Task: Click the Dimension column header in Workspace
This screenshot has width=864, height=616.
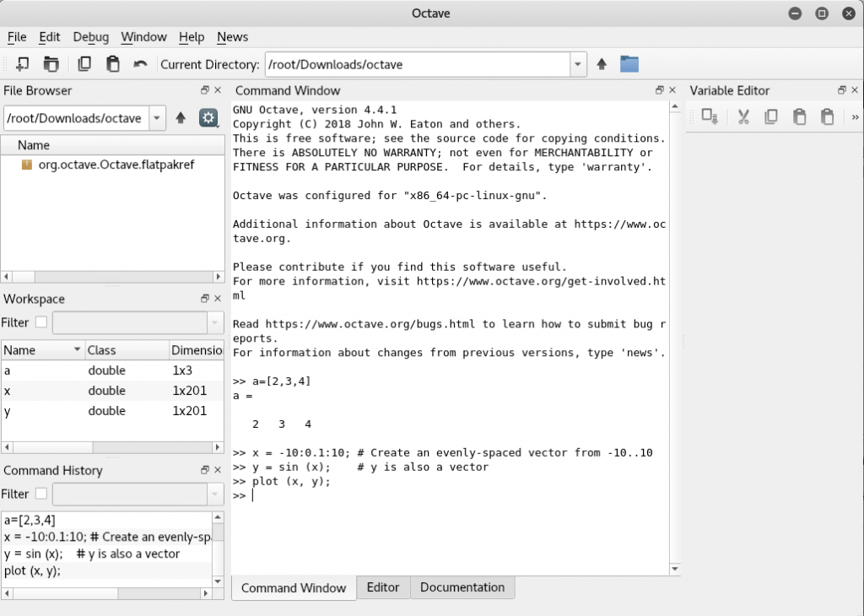Action: 197,350
